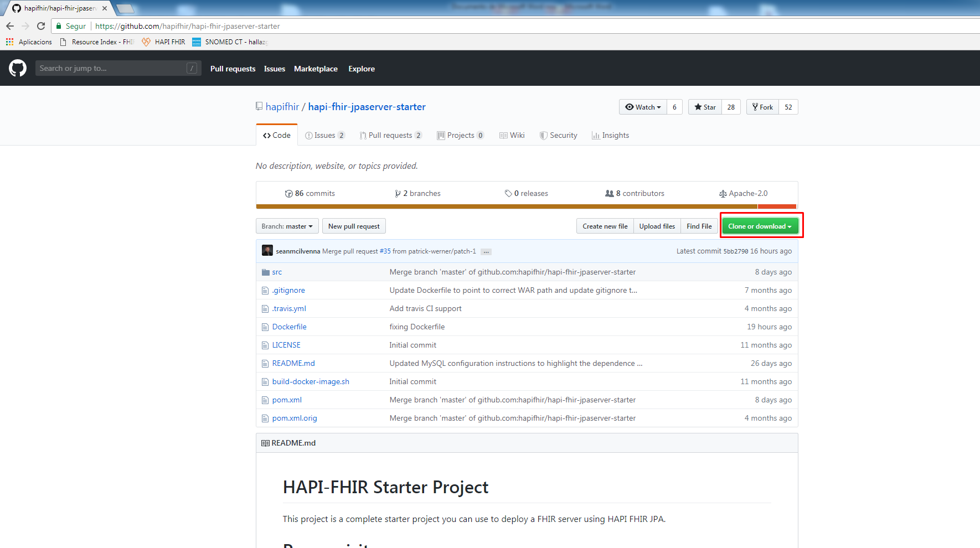The width and height of the screenshot is (980, 548).
Task: Focus the Search or jump to field
Action: [111, 68]
